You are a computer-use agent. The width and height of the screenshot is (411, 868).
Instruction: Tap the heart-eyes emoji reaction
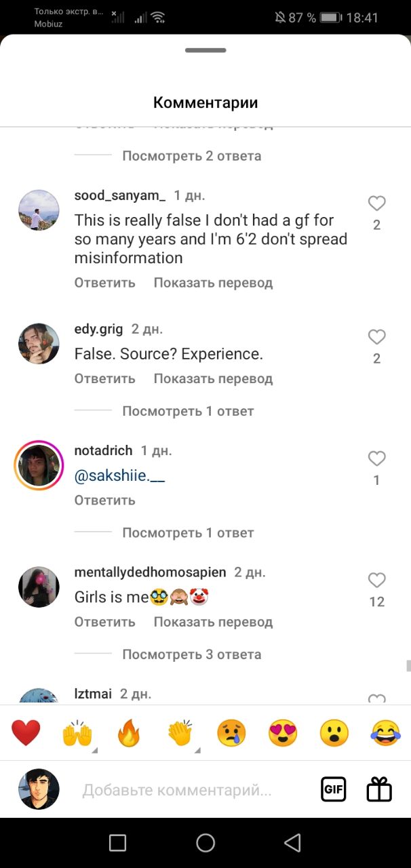click(x=283, y=733)
